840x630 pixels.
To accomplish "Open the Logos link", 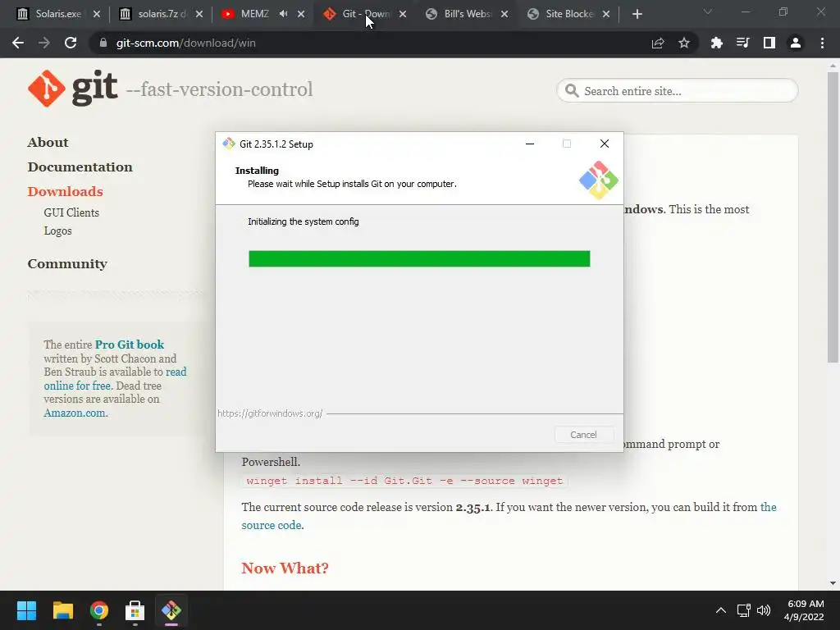I will pyautogui.click(x=58, y=231).
